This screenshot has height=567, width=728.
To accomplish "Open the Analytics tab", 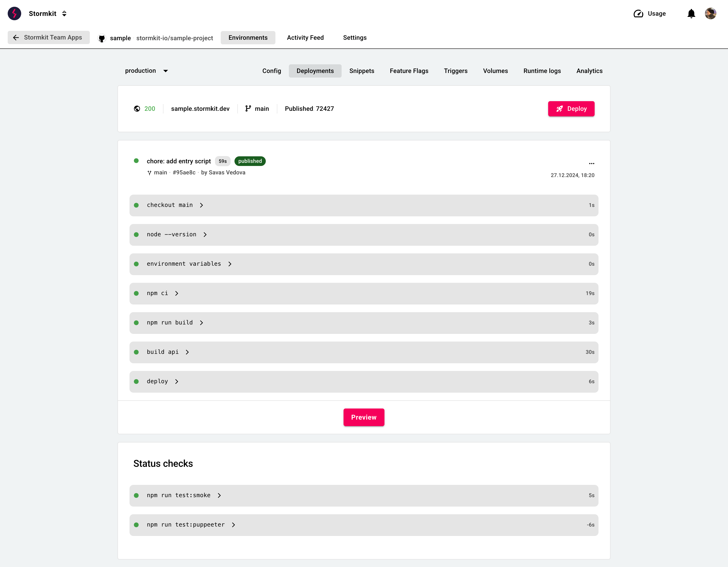I will coord(589,71).
